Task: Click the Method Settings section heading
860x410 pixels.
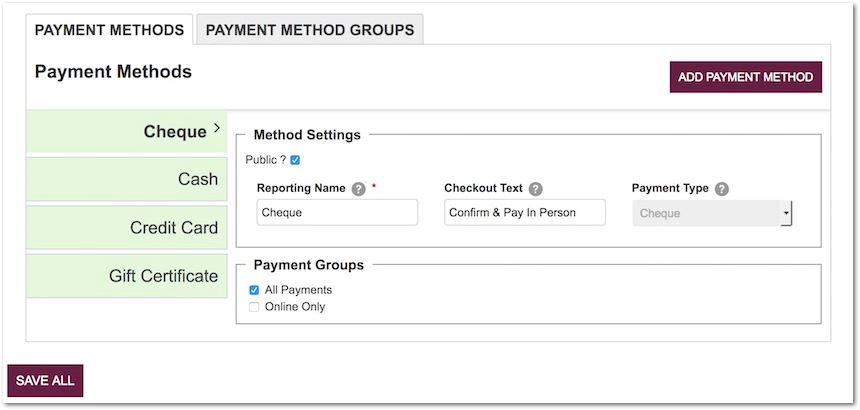Action: pos(307,135)
